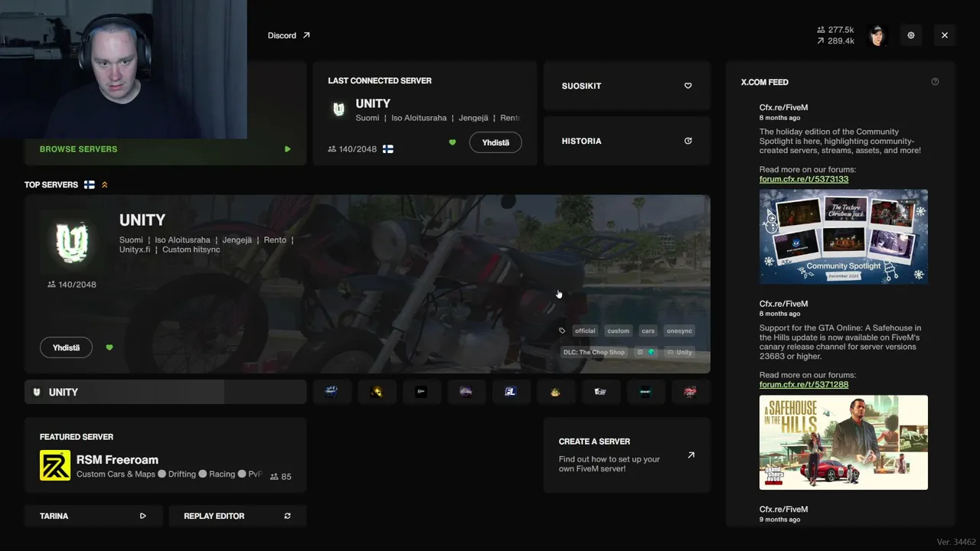The height and width of the screenshot is (551, 980).
Task: Click the Unity badge with car icon
Action: 679,352
